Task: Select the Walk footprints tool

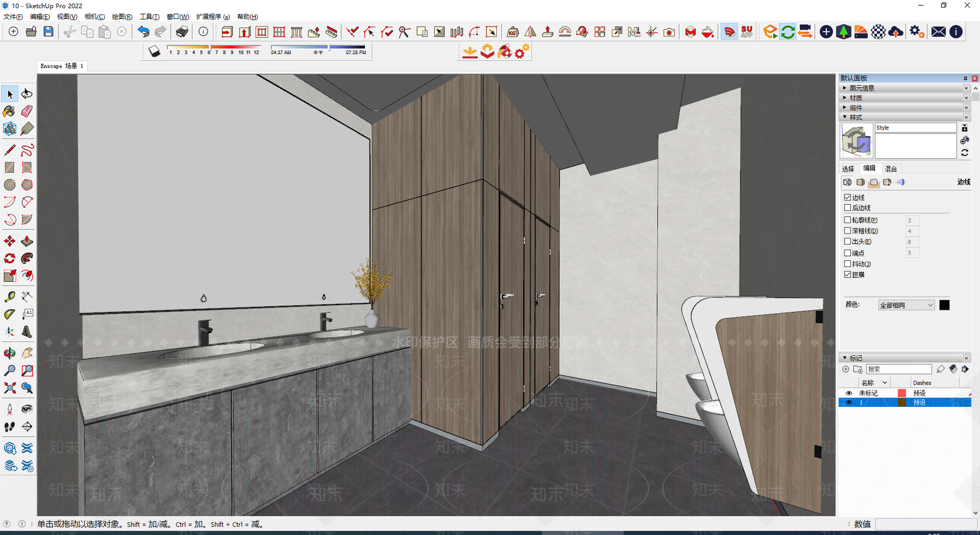Action: point(10,427)
